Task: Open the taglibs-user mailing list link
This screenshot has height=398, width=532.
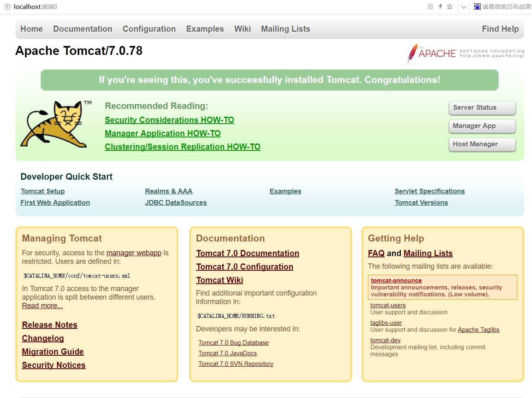Action: pyautogui.click(x=386, y=323)
